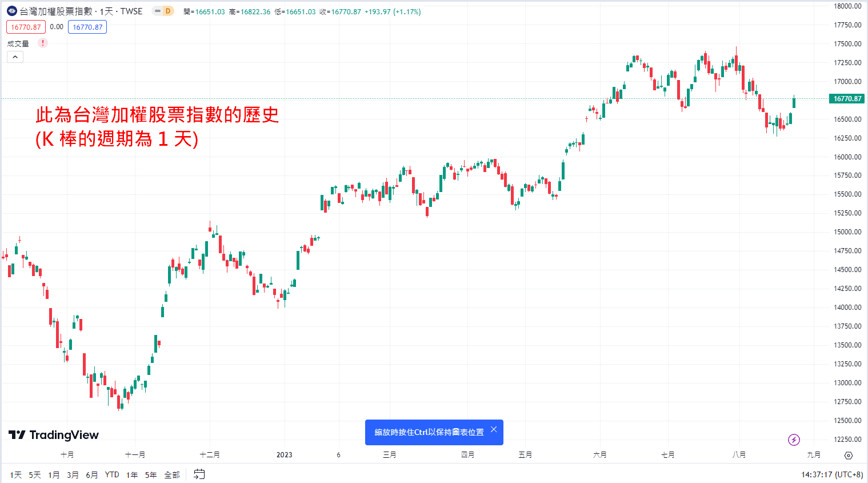Click the 成交量 indicator label

tap(18, 43)
